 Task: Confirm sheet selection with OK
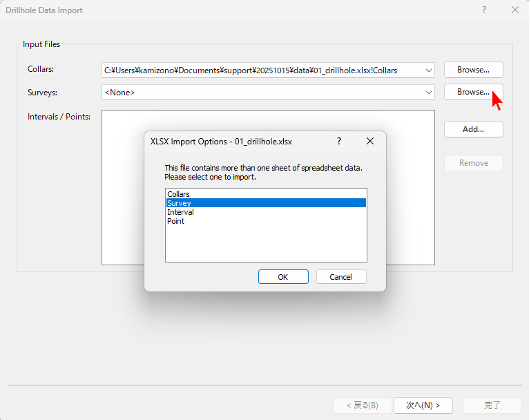click(283, 276)
